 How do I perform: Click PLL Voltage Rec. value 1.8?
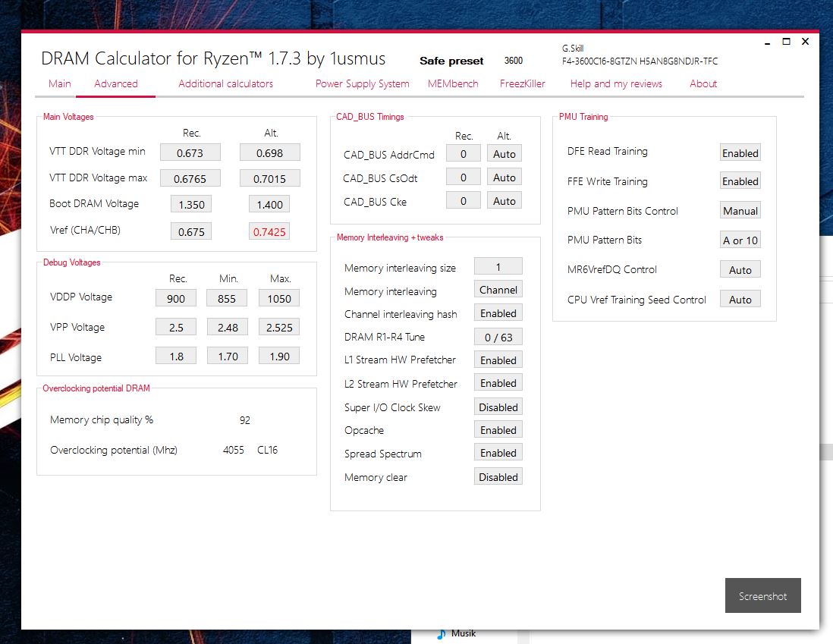coord(176,356)
